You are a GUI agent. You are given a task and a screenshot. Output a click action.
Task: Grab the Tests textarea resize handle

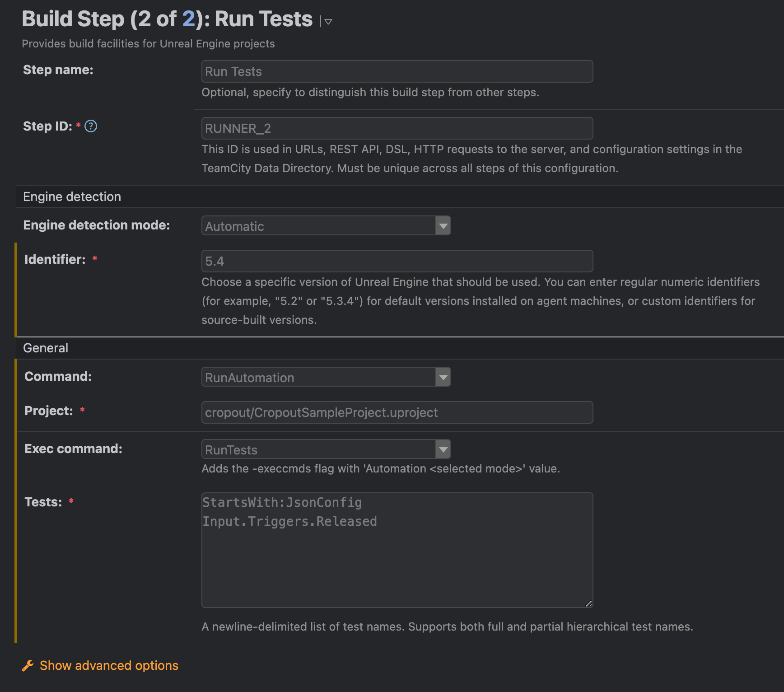(x=588, y=603)
